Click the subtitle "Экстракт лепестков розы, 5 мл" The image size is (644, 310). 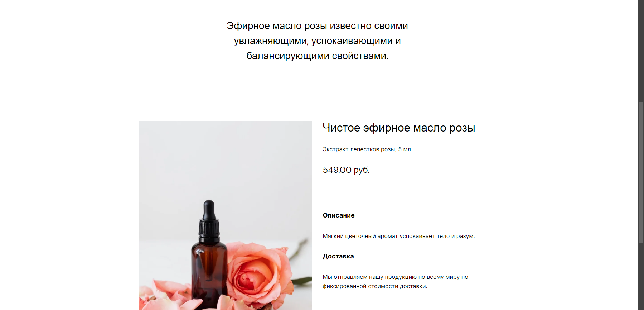pyautogui.click(x=367, y=149)
